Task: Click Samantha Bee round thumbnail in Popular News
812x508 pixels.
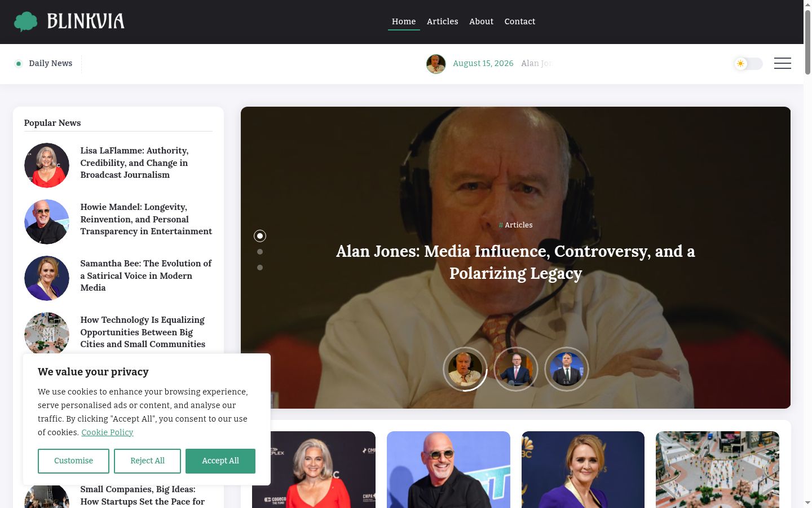Action: (x=47, y=278)
